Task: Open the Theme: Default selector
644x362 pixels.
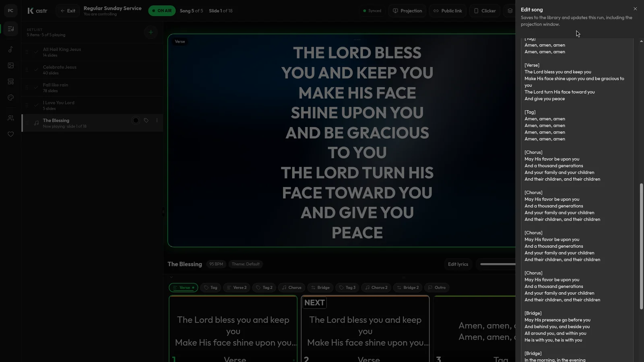Action: pos(246,264)
